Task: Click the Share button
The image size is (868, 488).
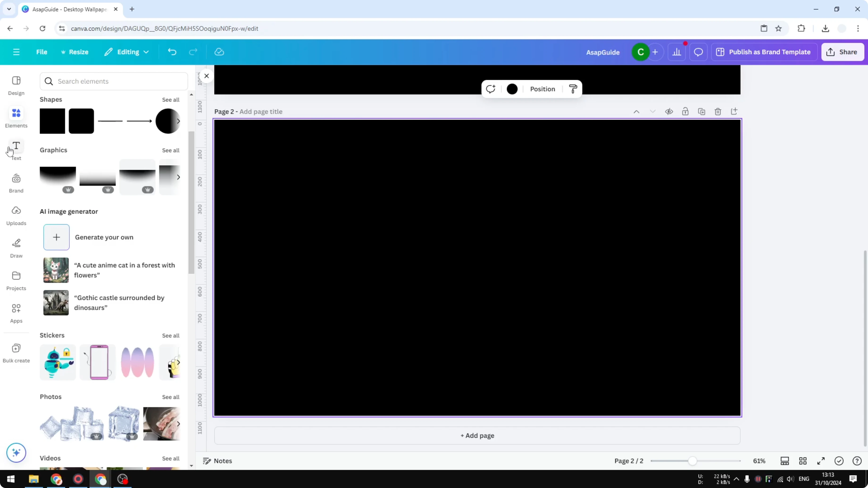Action: click(842, 52)
